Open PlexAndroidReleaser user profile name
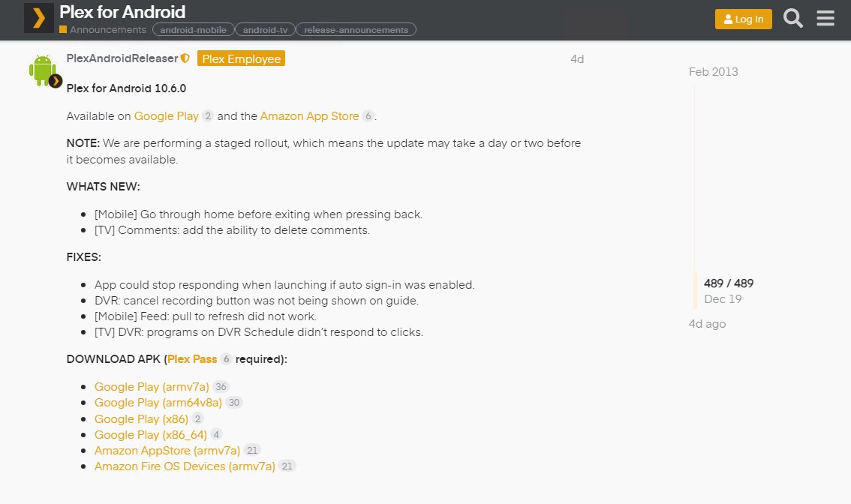 point(122,58)
